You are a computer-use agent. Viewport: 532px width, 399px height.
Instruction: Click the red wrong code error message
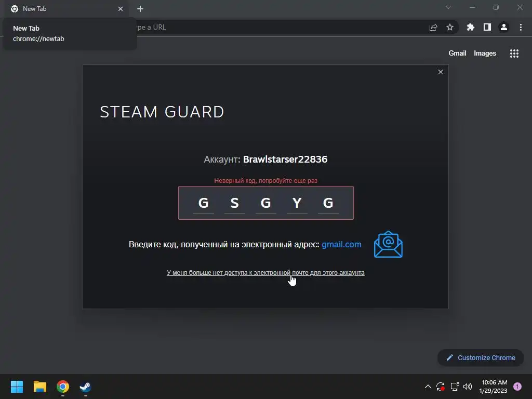[265, 180]
